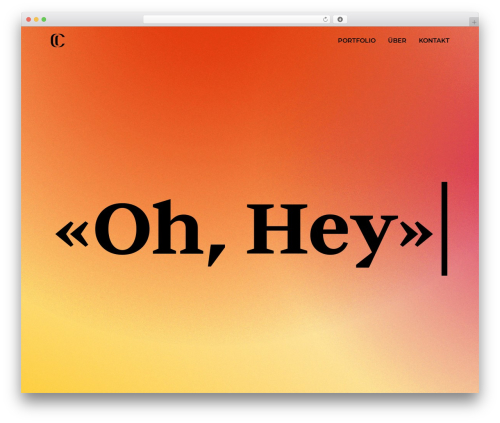Click the CC logo in the header
The height and width of the screenshot is (423, 500).
[58, 41]
